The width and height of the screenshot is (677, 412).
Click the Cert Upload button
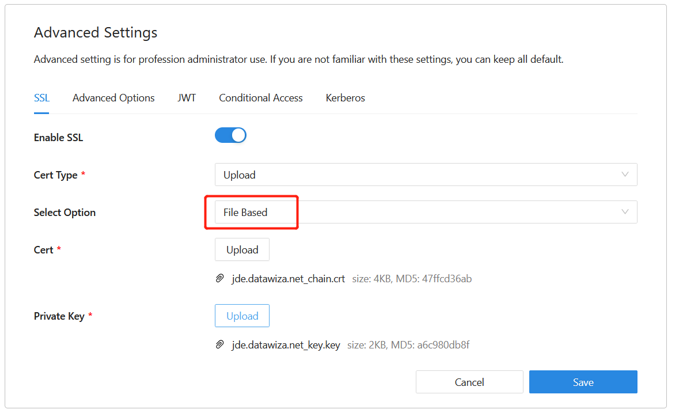click(x=242, y=250)
